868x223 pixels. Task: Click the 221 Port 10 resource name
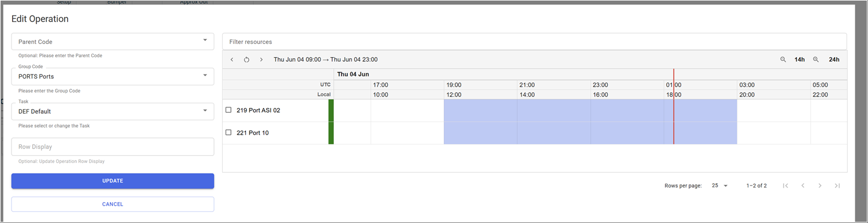pos(252,133)
